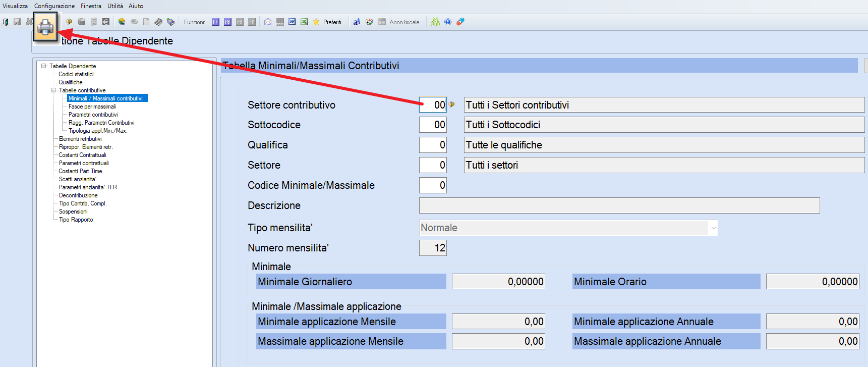Image resolution: width=868 pixels, height=367 pixels.
Task: Open the Finestra menu
Action: 91,6
